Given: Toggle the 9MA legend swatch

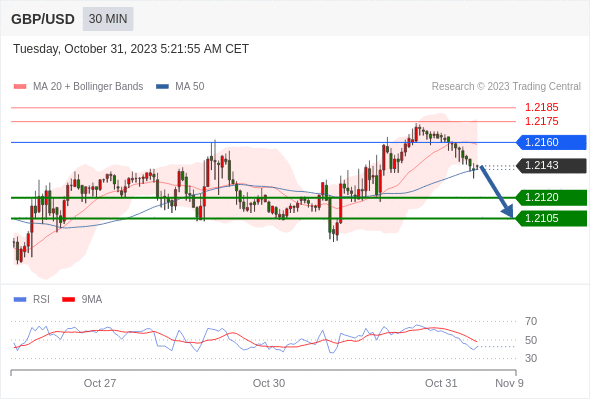Looking at the screenshot, I should [x=68, y=300].
